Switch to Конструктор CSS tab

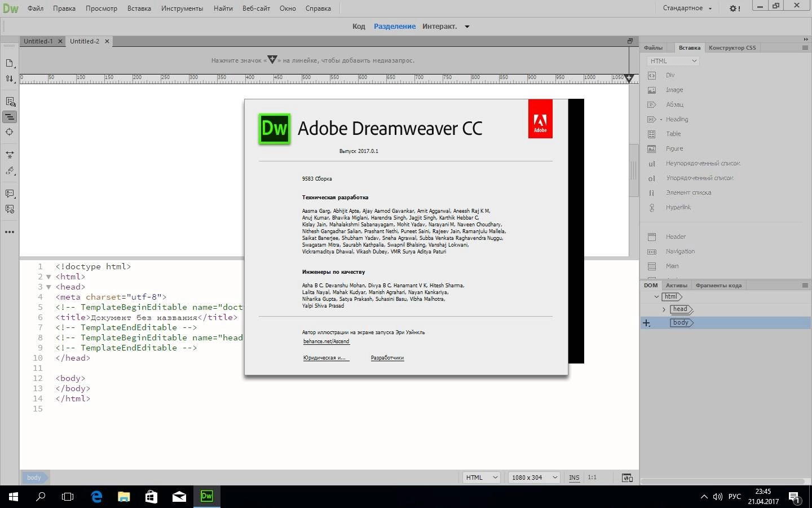732,47
